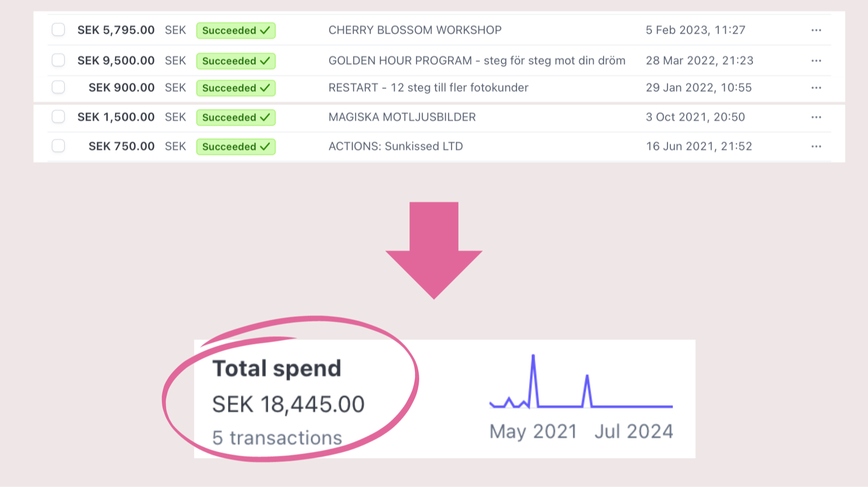Viewport: 868px width, 487px height.
Task: Tick the SEK 750.00 payment checkbox
Action: point(58,146)
